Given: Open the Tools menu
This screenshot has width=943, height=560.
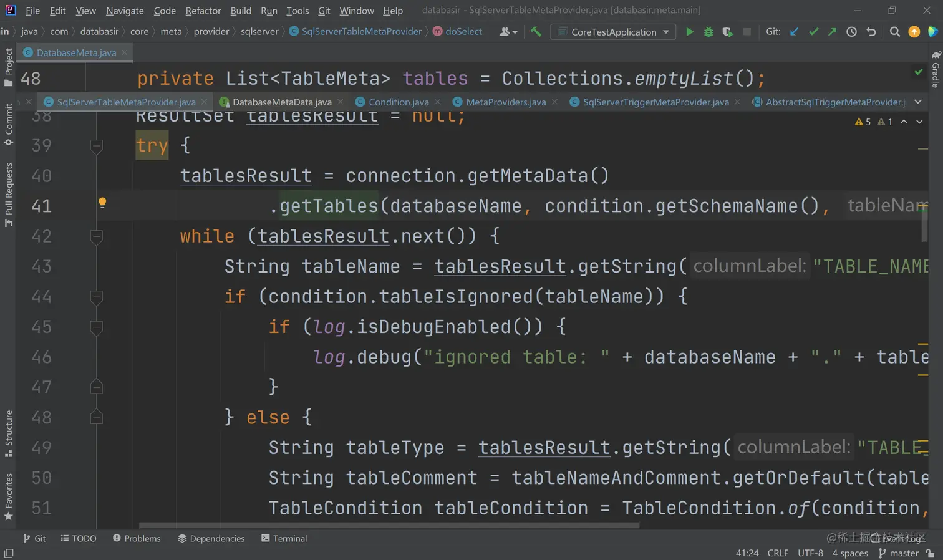Looking at the screenshot, I should [x=297, y=11].
